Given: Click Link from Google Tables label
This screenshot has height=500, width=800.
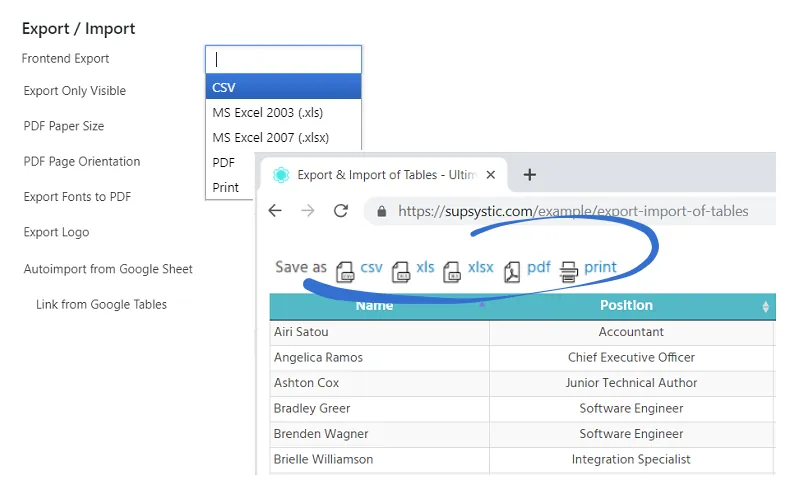Looking at the screenshot, I should [101, 305].
